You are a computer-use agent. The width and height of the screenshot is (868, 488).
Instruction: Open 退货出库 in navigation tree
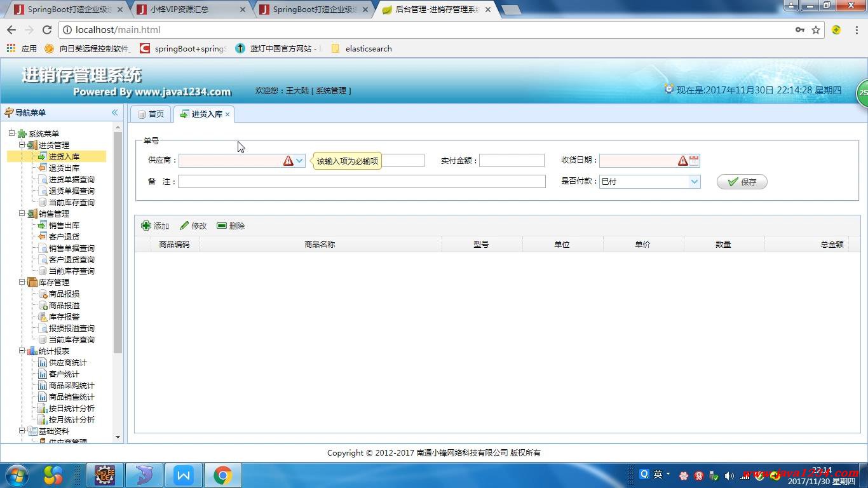pos(64,168)
